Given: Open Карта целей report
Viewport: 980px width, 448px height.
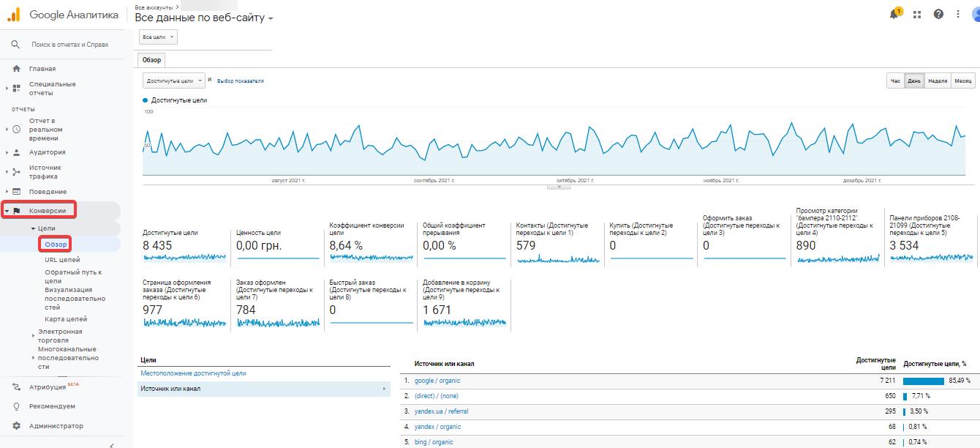Looking at the screenshot, I should click(66, 319).
